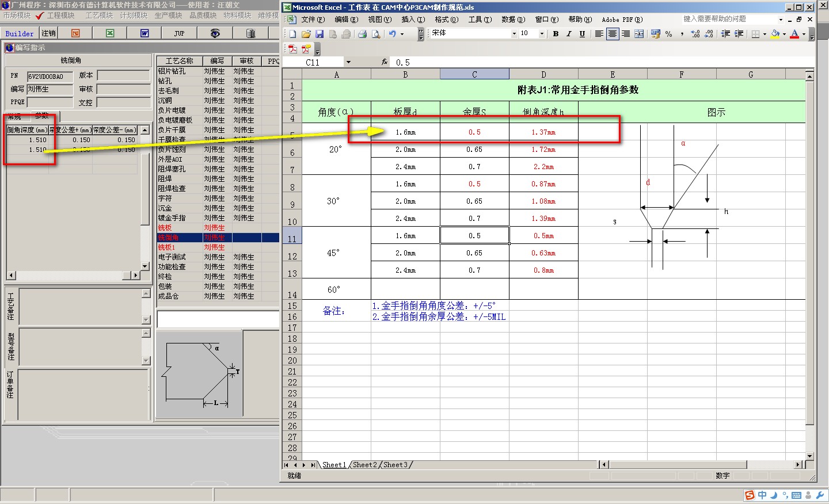Apply the Font Color red A
Viewport: 829px width, 504px height.
click(x=794, y=34)
